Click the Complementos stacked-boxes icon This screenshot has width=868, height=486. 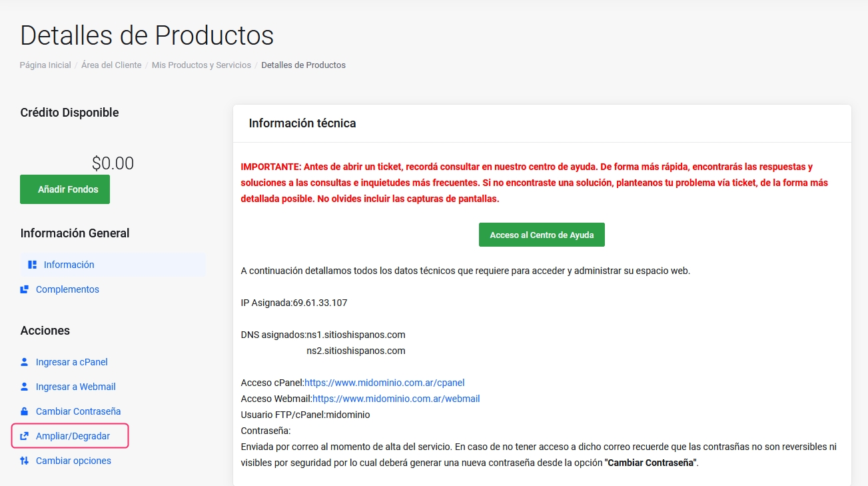25,289
